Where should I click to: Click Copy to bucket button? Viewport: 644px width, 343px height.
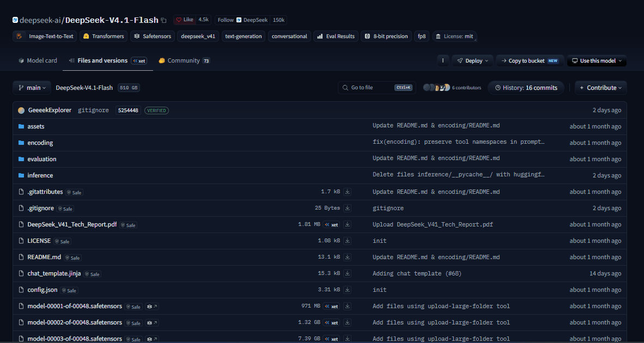point(530,61)
